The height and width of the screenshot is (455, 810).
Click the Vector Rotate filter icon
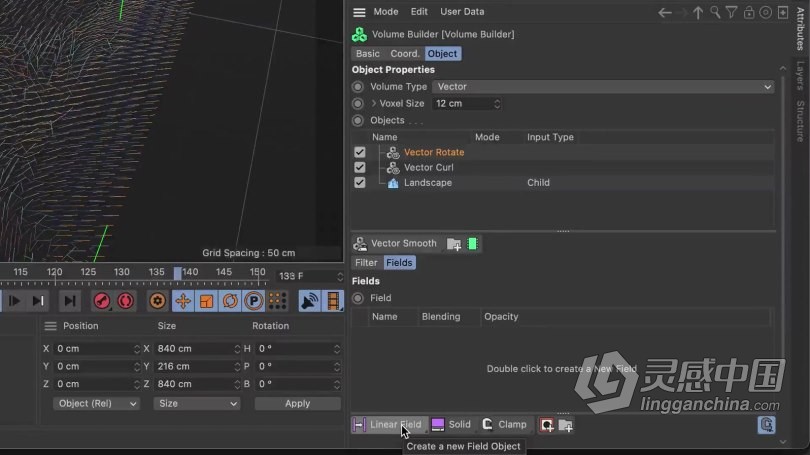[x=393, y=152]
